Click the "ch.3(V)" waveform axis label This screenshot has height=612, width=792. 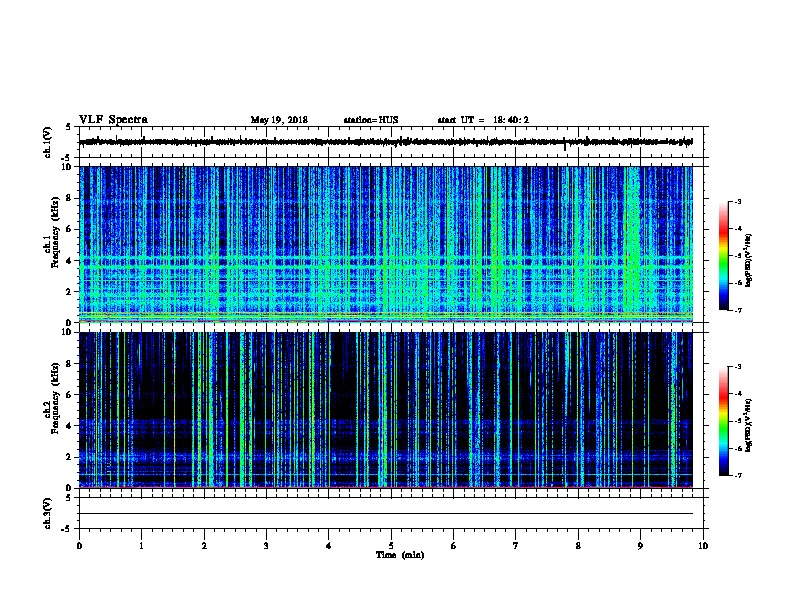pos(47,513)
